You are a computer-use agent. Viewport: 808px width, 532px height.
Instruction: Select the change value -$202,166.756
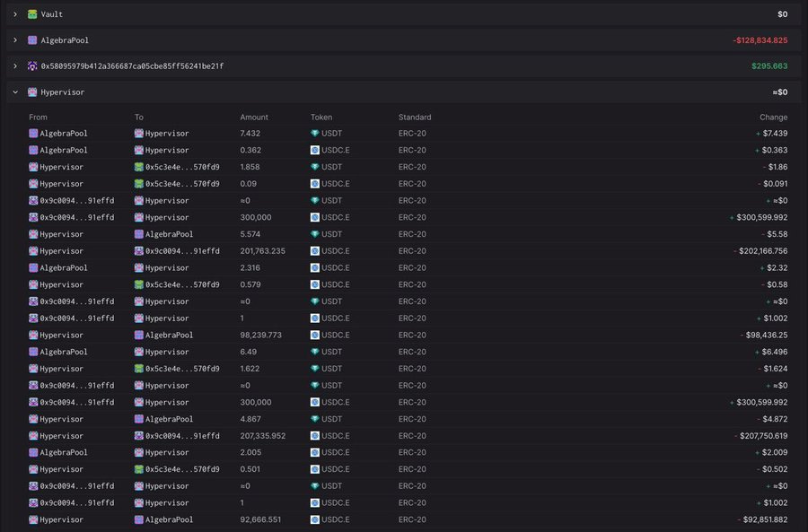(760, 251)
